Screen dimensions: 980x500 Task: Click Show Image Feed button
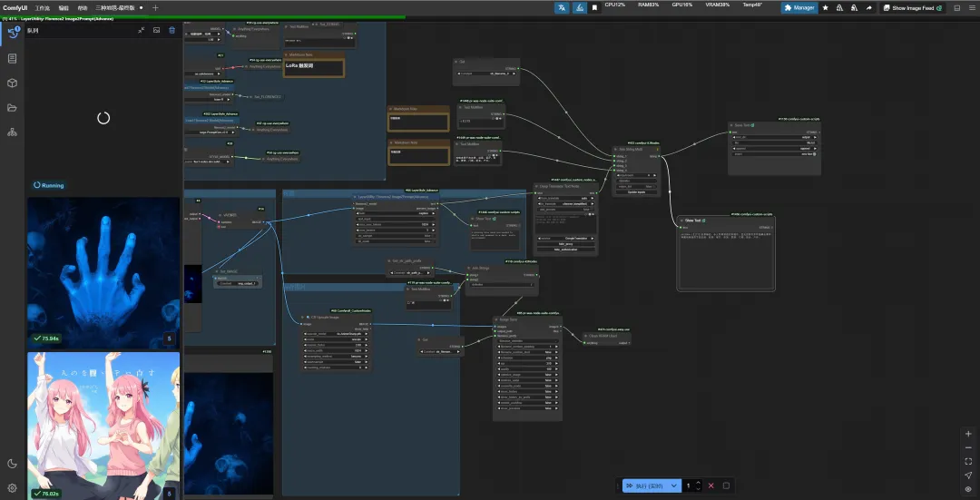point(913,7)
